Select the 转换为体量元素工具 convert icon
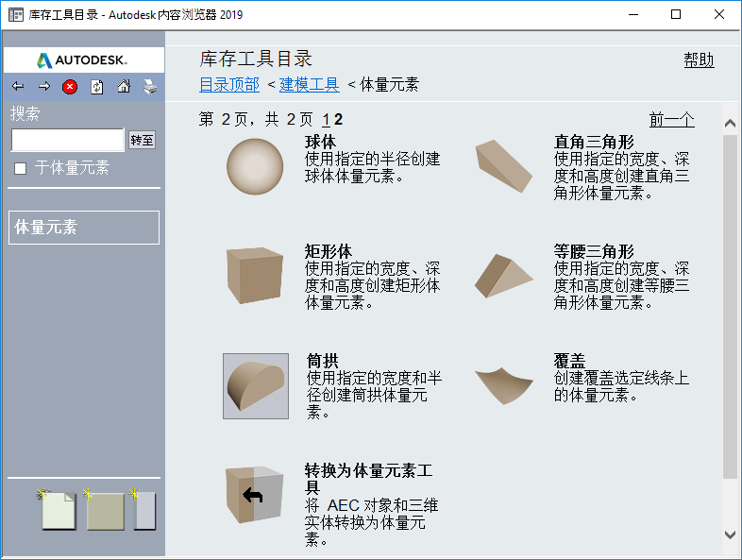742x560 pixels. click(255, 495)
